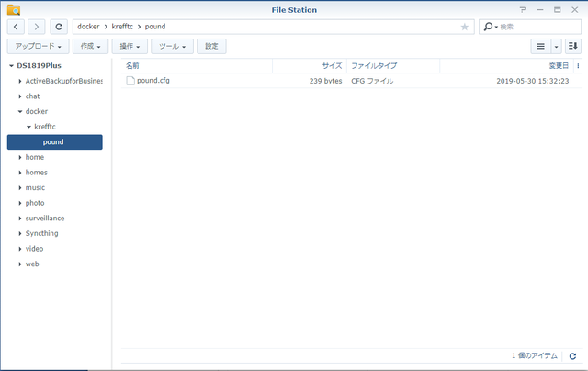
Task: Select the pound.cfg file name
Action: tap(153, 81)
